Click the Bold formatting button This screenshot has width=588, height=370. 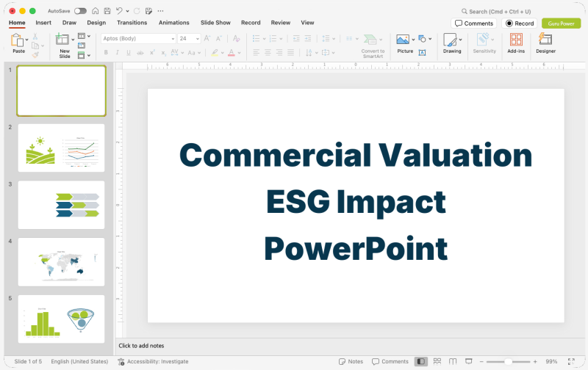106,53
